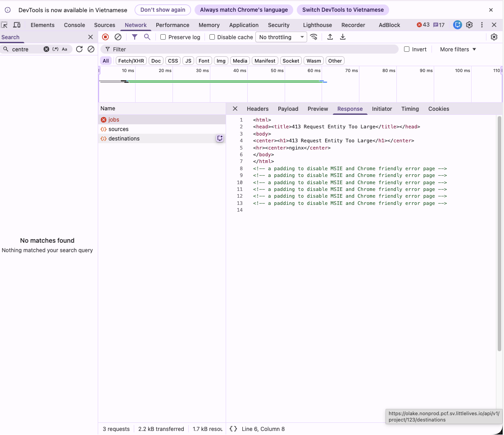Export HAR file download icon
The width and height of the screenshot is (504, 435).
(343, 37)
